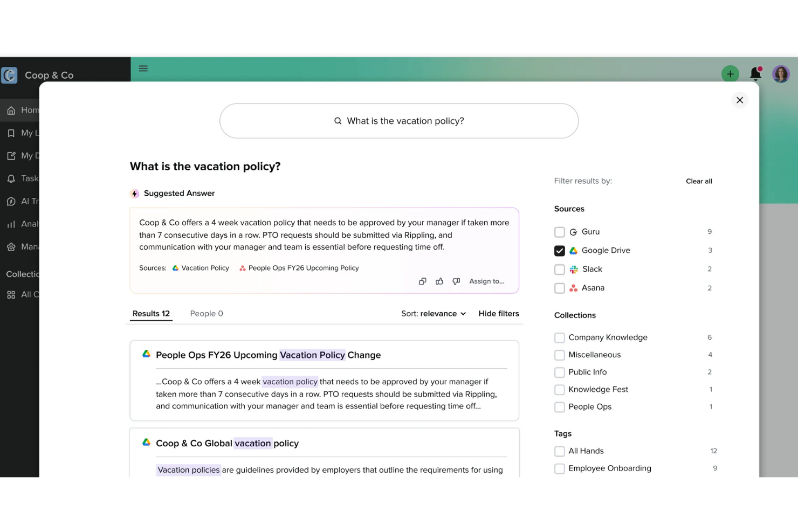This screenshot has width=798, height=532.
Task: Open the hamburger menu icon
Action: click(143, 68)
